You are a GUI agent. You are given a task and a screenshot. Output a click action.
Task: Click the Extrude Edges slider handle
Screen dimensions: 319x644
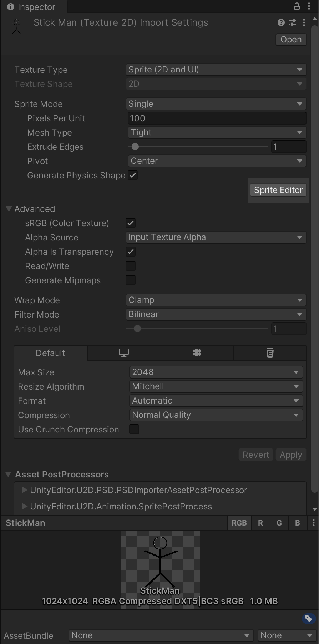point(135,147)
